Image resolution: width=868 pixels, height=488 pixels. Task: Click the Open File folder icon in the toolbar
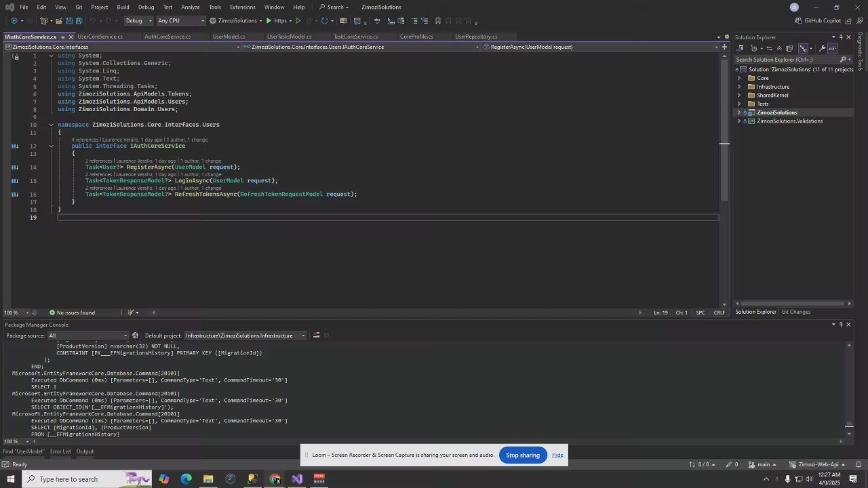point(59,21)
